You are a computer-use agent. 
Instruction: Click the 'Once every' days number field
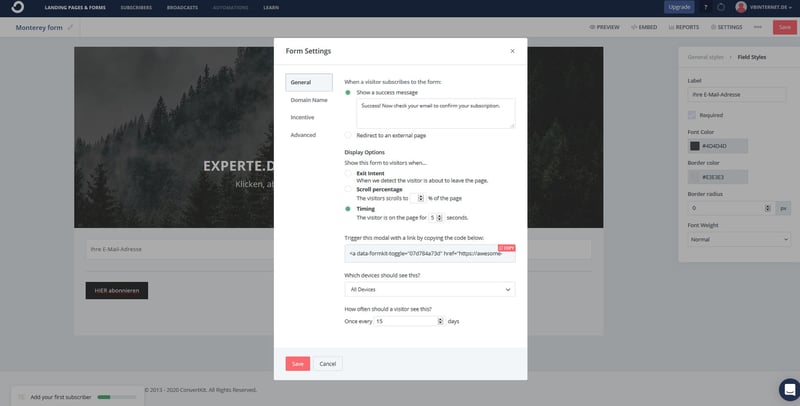tap(410, 321)
